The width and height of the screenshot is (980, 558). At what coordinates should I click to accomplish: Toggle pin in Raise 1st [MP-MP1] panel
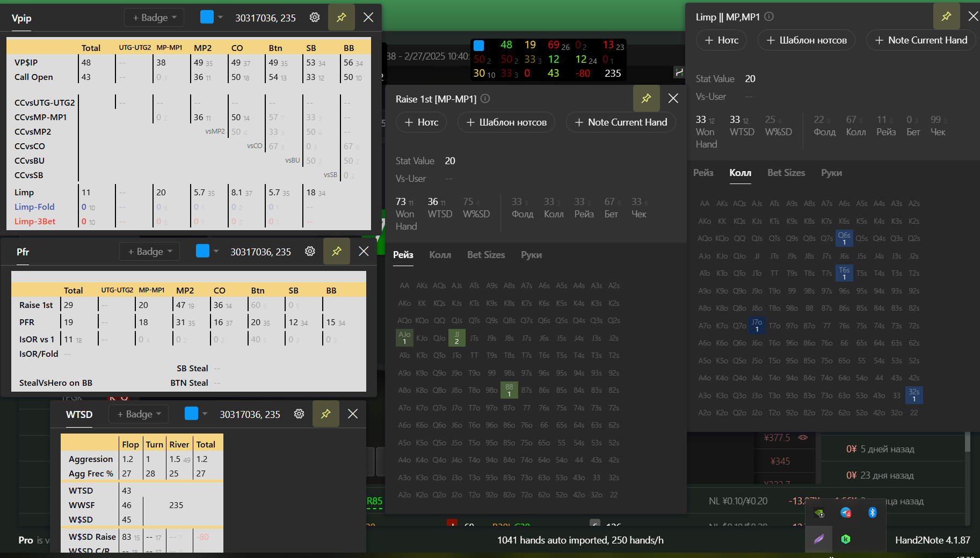(647, 98)
